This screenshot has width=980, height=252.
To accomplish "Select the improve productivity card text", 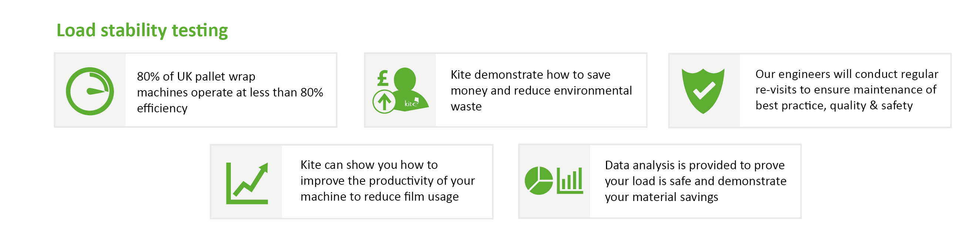I will [x=387, y=181].
